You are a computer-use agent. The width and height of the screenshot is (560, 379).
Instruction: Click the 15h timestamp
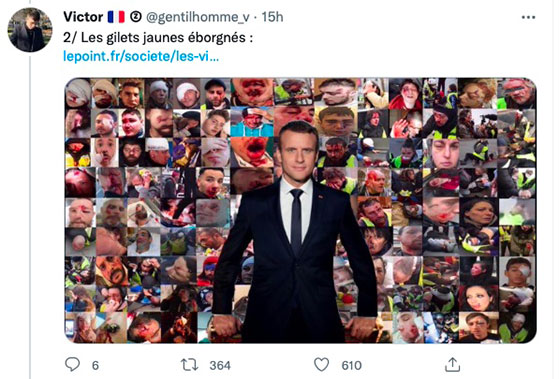tap(272, 17)
